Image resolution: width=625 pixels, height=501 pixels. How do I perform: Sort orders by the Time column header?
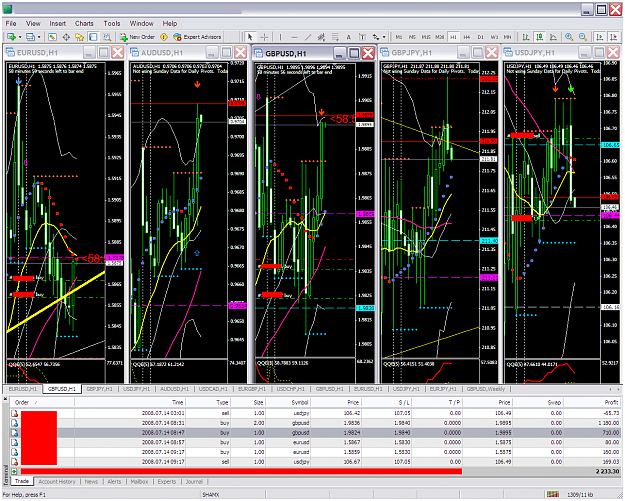click(130, 403)
